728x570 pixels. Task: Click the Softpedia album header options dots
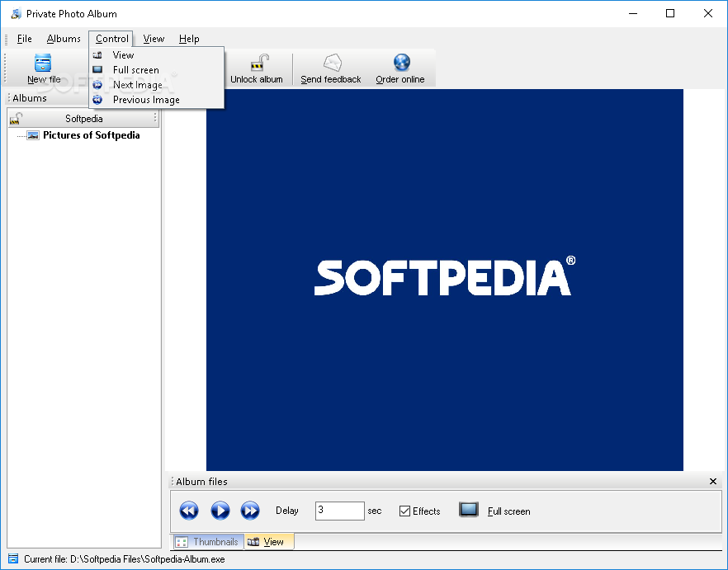[155, 118]
